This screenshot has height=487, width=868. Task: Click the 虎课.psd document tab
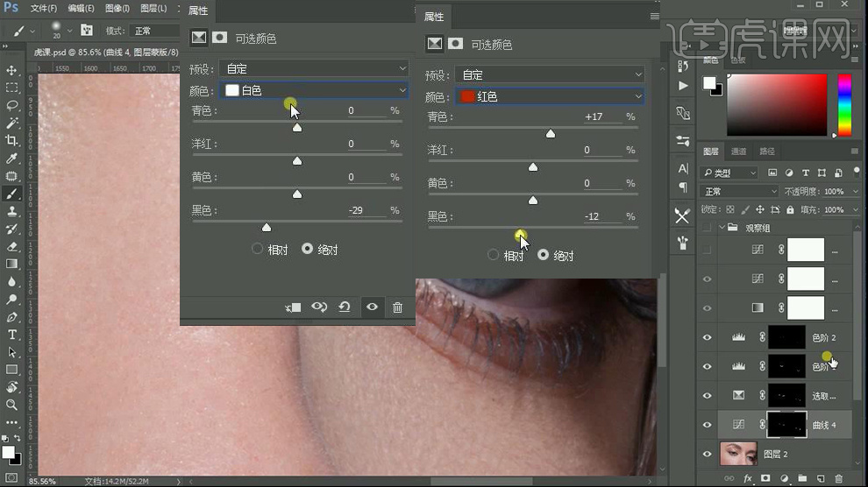pos(105,52)
